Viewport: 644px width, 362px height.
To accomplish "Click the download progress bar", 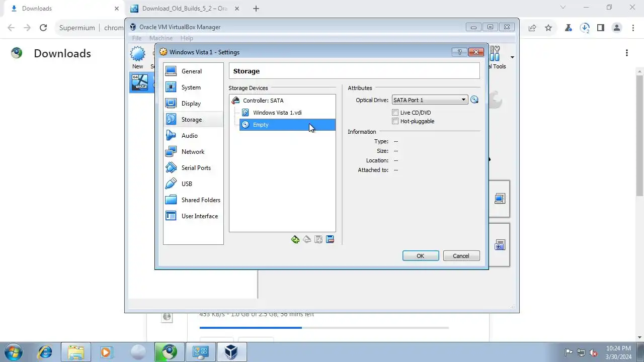I will [324, 328].
